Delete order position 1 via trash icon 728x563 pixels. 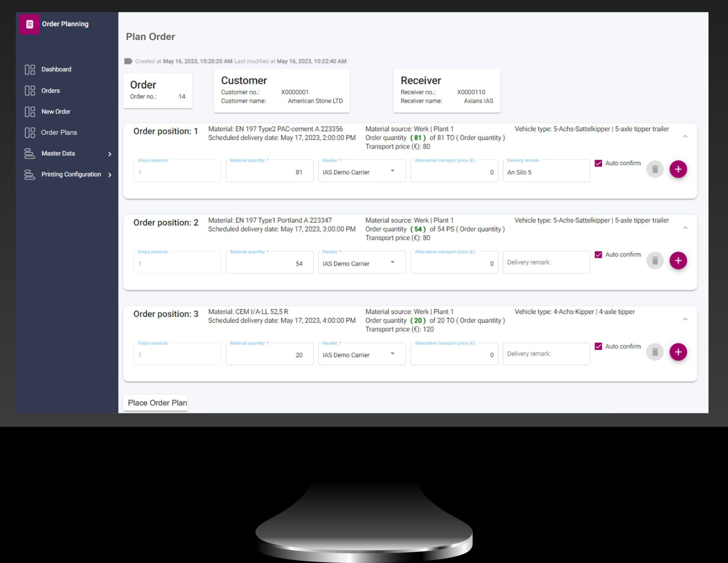pyautogui.click(x=655, y=169)
